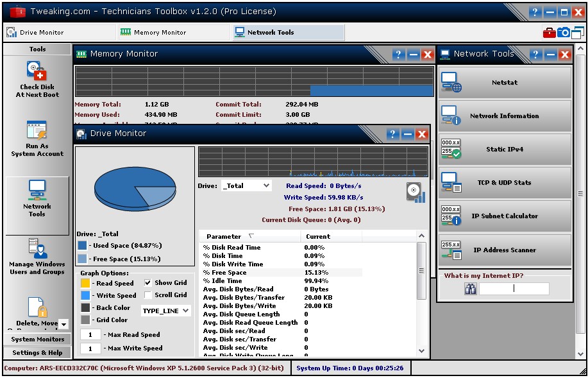Uncheck the Show Grid checkbox
Screen dimensions: 588x378
(147, 282)
